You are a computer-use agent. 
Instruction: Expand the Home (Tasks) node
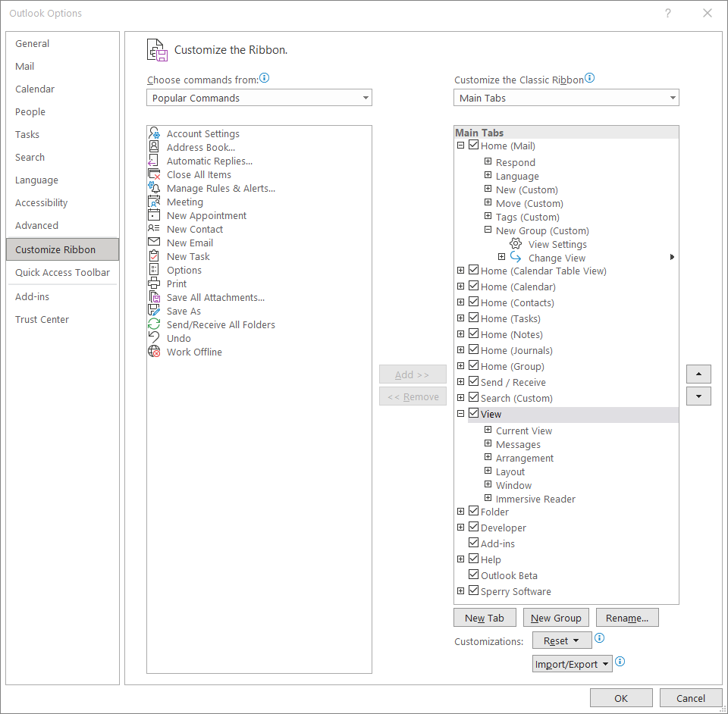460,318
